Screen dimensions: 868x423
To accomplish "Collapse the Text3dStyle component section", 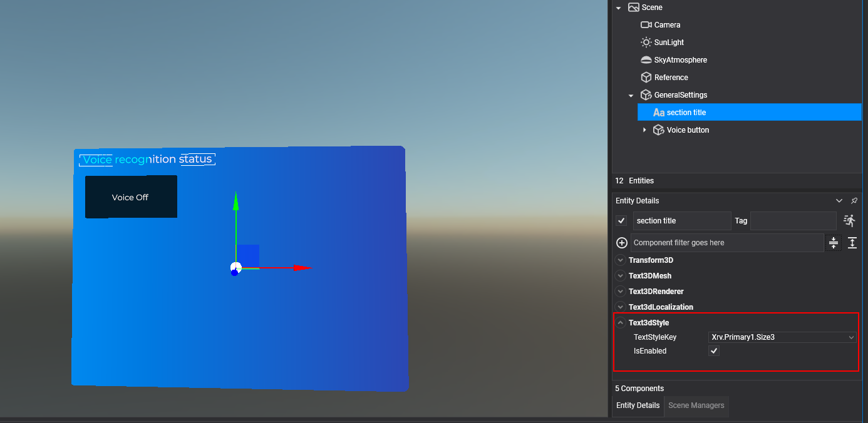I will [x=621, y=323].
